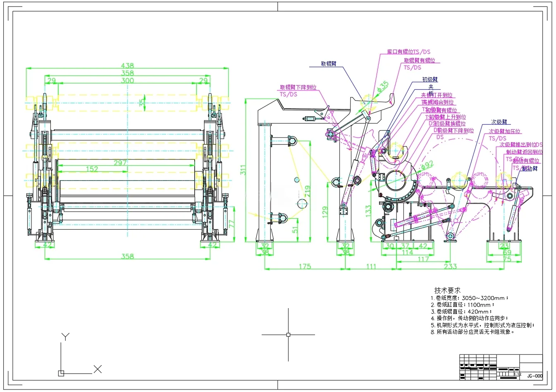
Task: Click the Y axis label of UCS icon
Action: (65, 337)
